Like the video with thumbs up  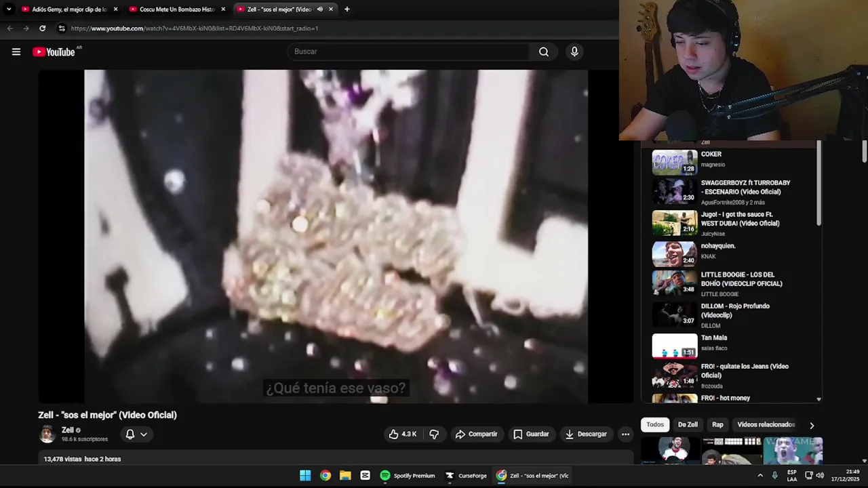pyautogui.click(x=403, y=434)
